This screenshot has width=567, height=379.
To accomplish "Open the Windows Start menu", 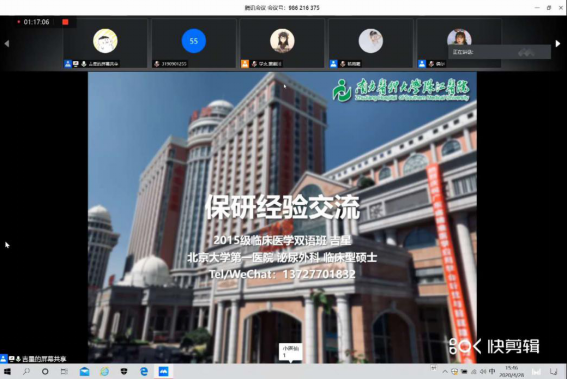I will pos(7,371).
